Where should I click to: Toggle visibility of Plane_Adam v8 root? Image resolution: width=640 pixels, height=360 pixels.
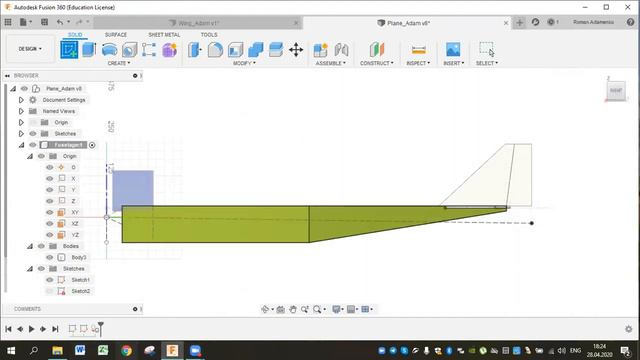click(x=24, y=89)
